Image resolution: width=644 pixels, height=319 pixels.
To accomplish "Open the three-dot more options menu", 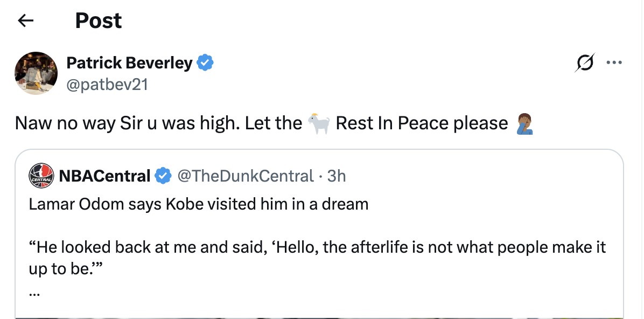I will (614, 63).
